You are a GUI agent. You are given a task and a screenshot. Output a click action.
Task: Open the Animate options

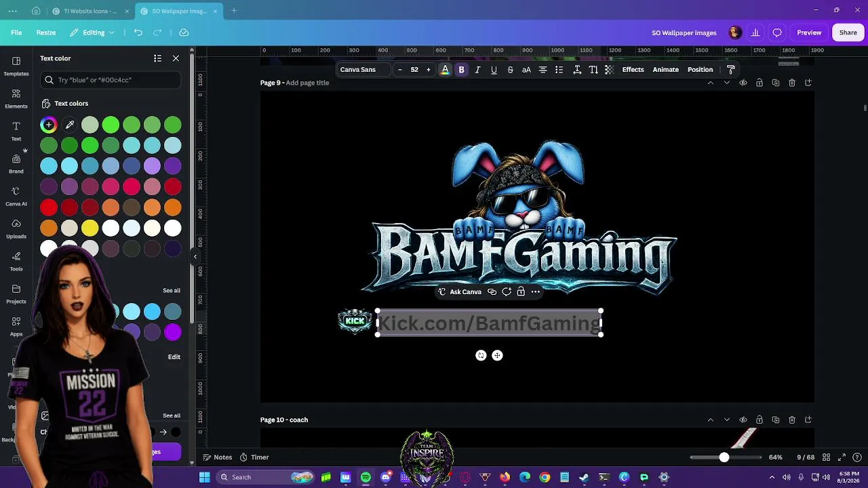coord(665,70)
